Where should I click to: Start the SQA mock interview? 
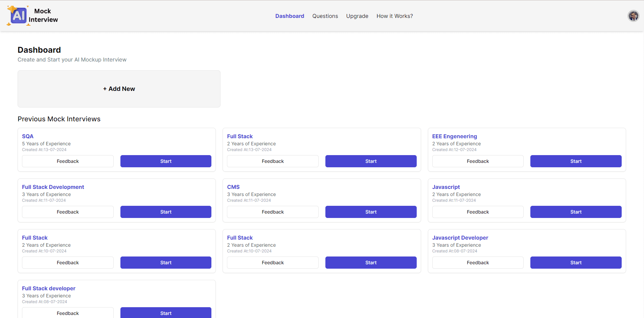[166, 161]
